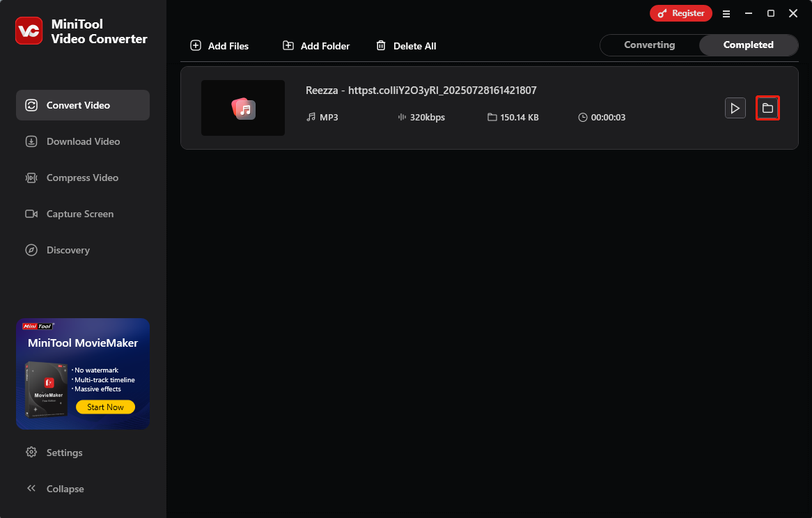
Task: Open Settings
Action: point(54,453)
